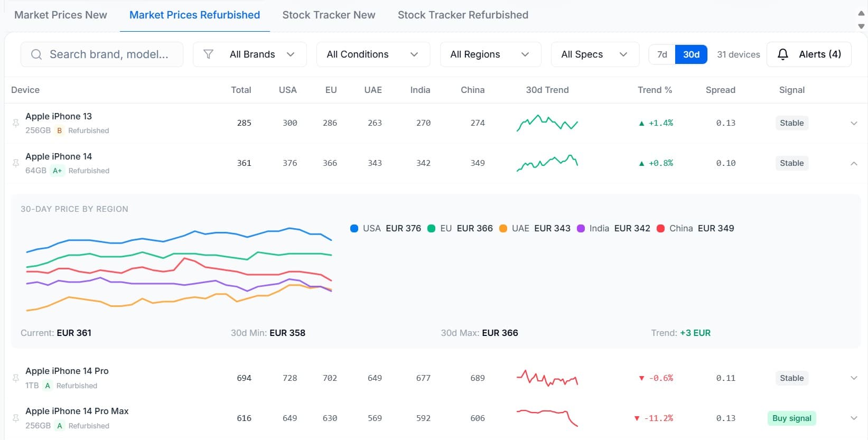
Task: Click 'Current: EUR 361' value
Action: point(56,333)
